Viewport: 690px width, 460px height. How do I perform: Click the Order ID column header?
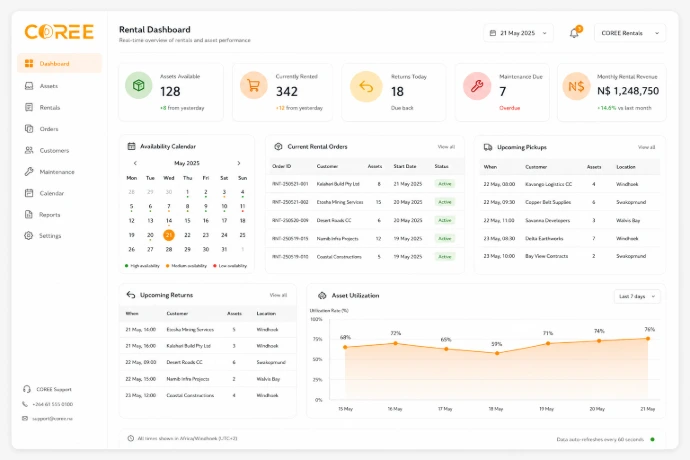[281, 166]
